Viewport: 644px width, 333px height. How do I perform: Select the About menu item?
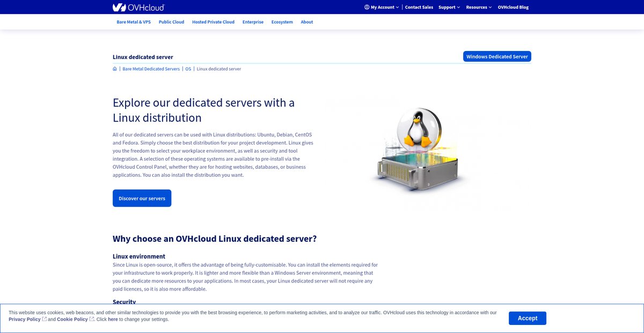tap(307, 22)
